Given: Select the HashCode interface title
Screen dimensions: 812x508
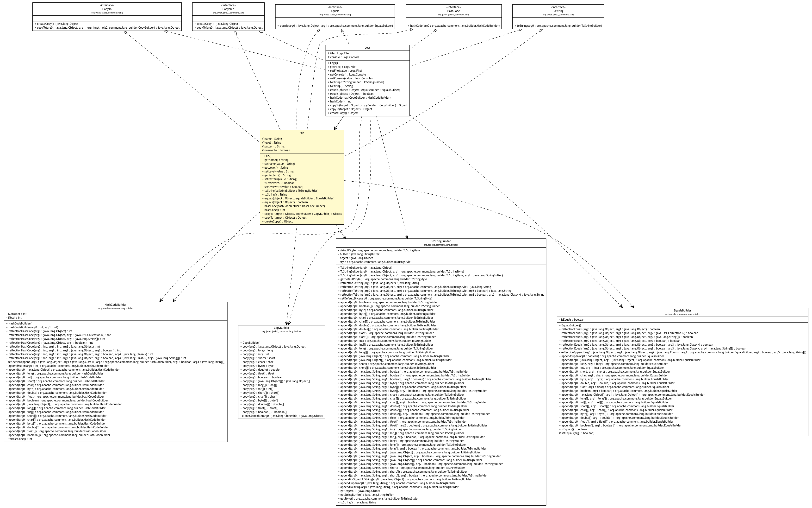Looking at the screenshot, I should click(453, 11).
